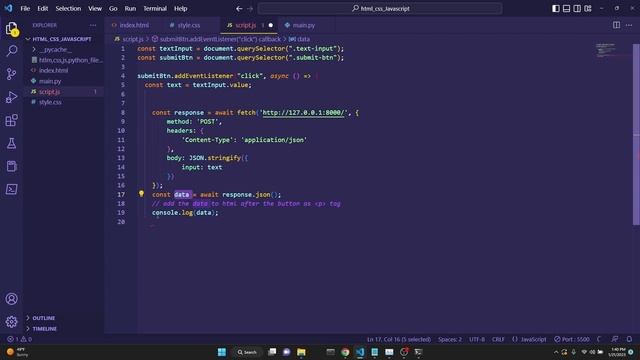The image size is (640, 360).
Task: Switch to the index.html tab
Action: coord(134,25)
